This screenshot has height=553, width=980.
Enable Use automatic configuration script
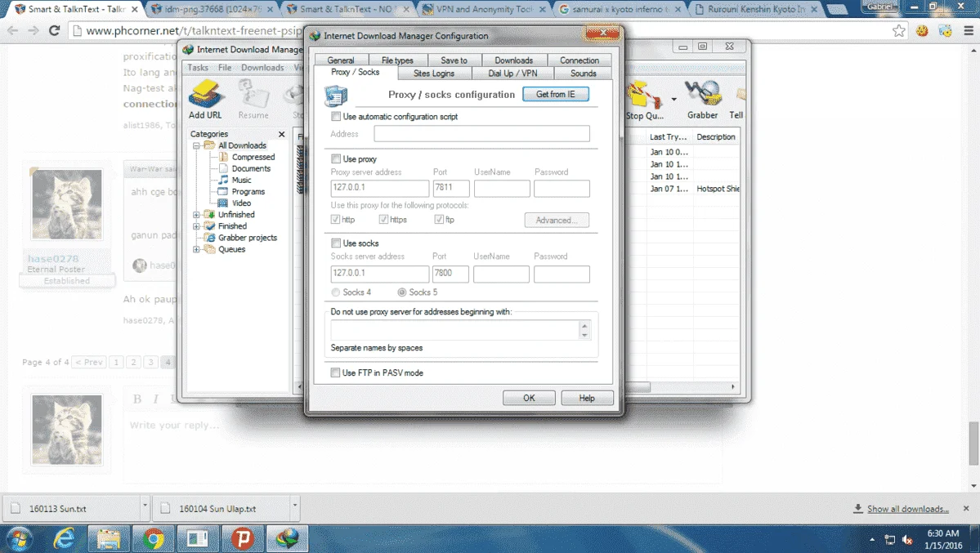pyautogui.click(x=336, y=117)
